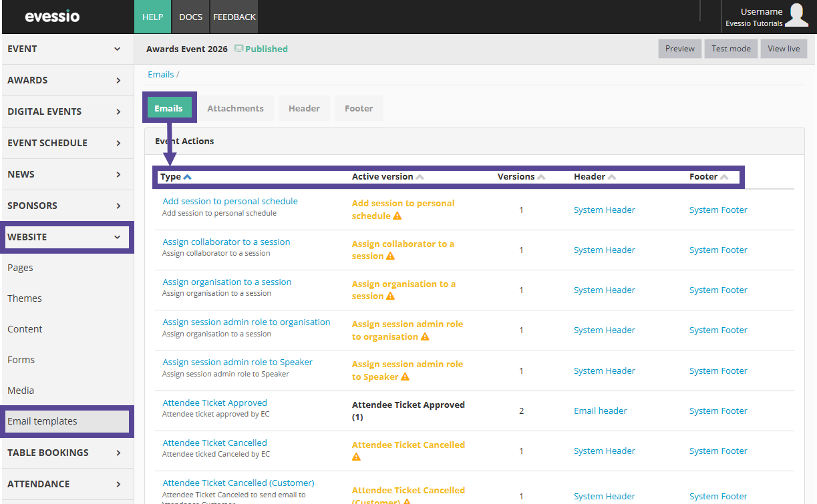The width and height of the screenshot is (817, 504).
Task: Expand the AWARDS sidebar section
Action: pos(67,80)
